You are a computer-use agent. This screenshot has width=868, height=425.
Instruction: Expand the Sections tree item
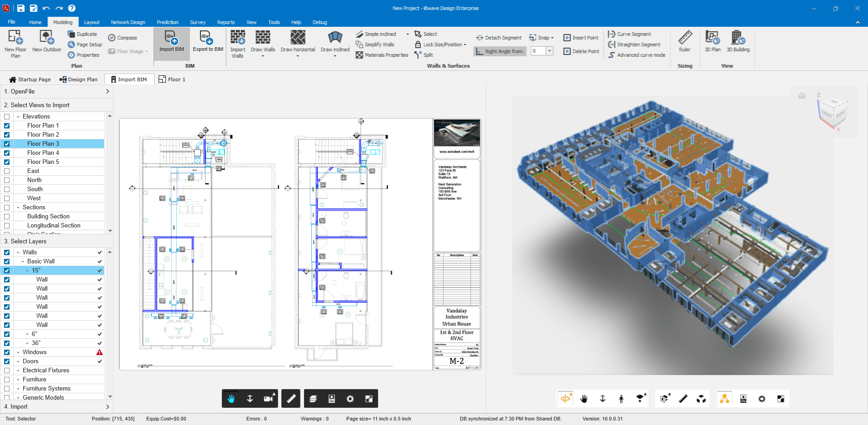click(x=17, y=207)
